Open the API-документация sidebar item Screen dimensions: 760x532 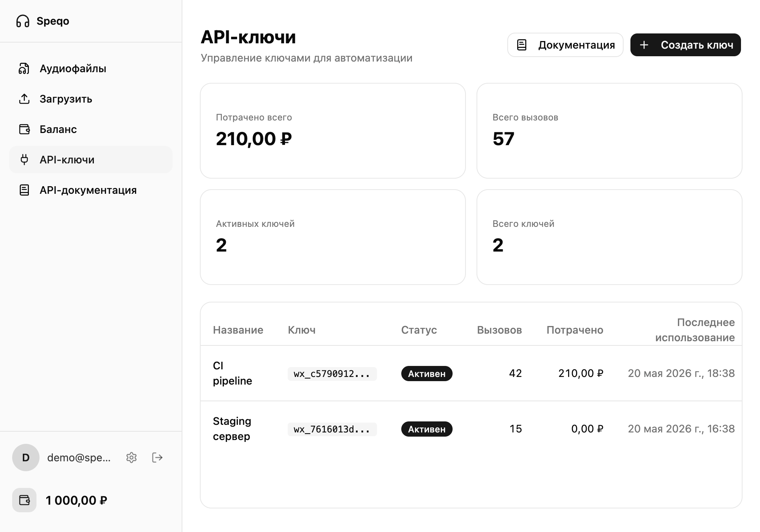pos(91,190)
